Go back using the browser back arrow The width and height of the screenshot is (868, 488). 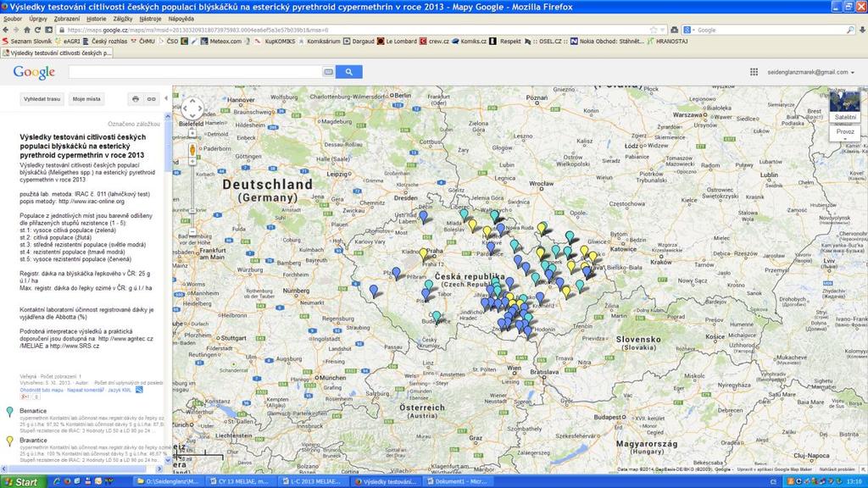6,30
